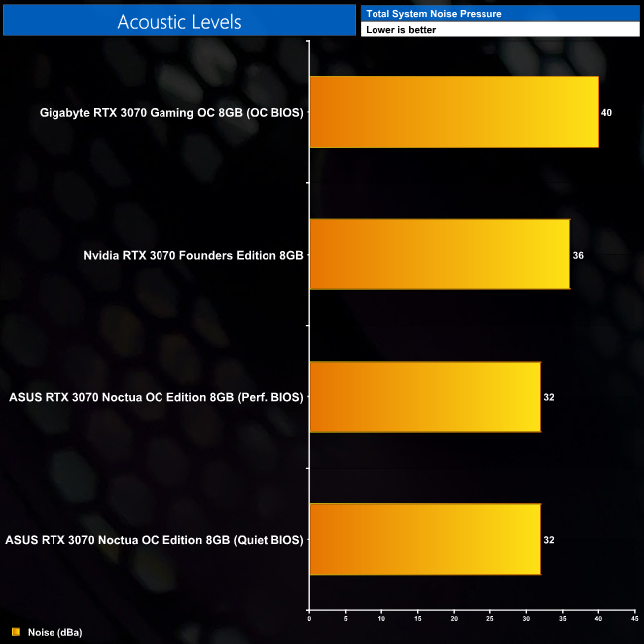Viewport: 644px width, 644px height.
Task: Click the 45 tick label on the axis
Action: 635,619
